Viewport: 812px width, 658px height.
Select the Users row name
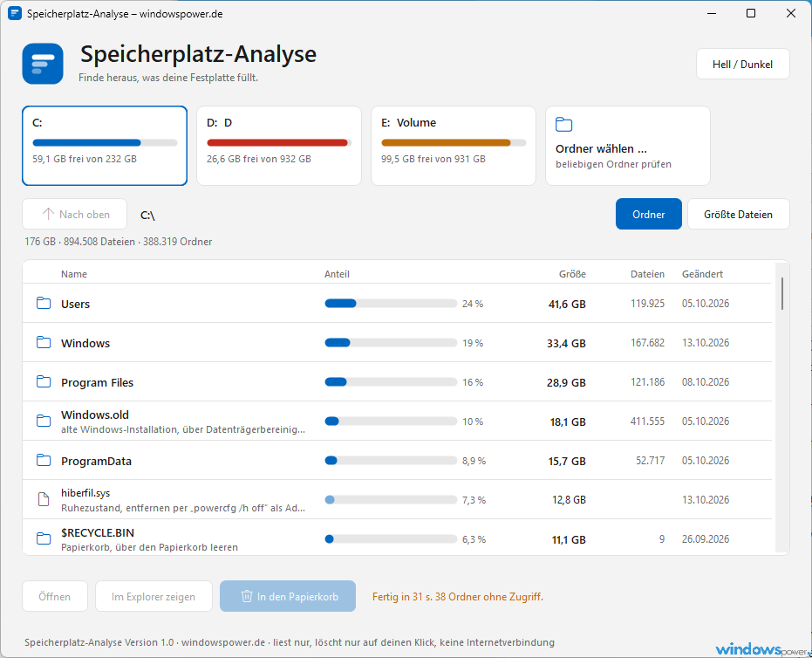click(x=75, y=305)
